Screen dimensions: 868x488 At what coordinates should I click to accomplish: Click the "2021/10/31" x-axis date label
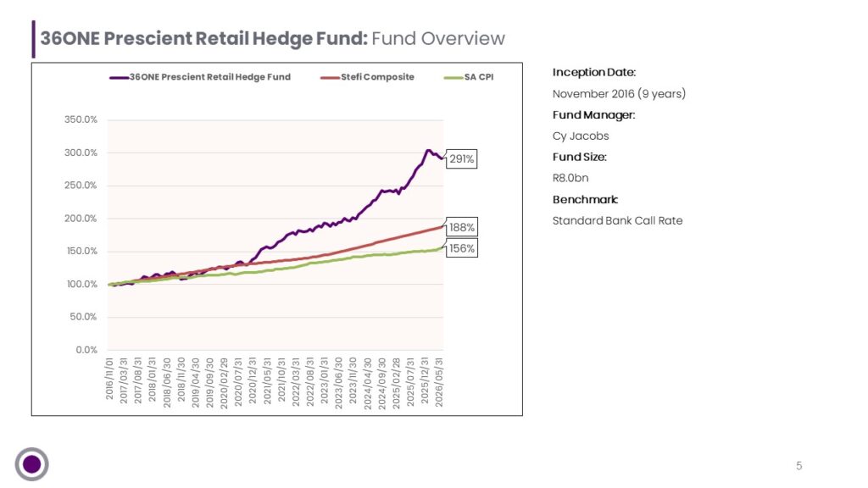(281, 380)
